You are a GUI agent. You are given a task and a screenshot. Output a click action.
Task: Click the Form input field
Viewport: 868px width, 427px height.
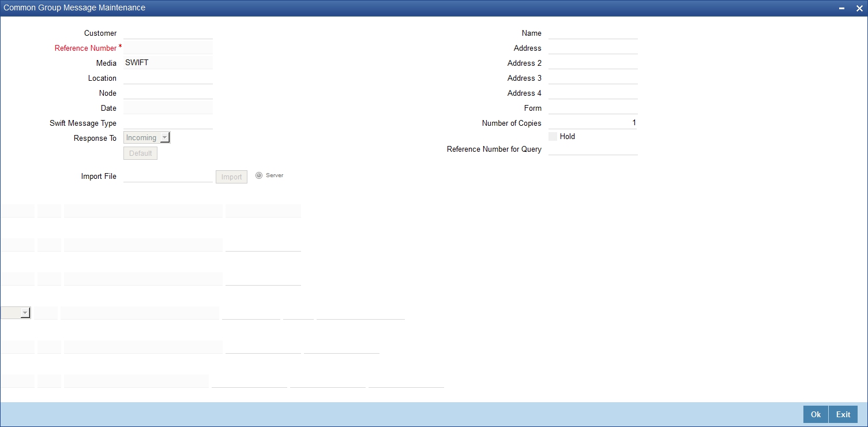click(593, 108)
